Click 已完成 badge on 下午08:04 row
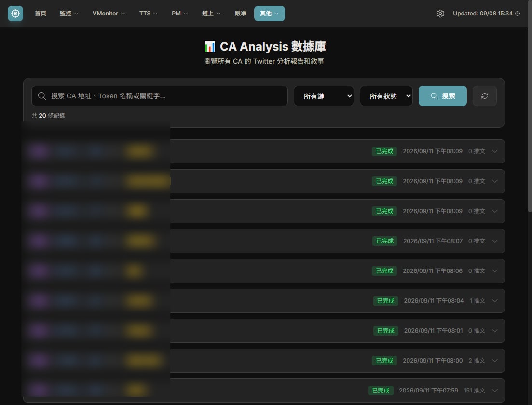Image resolution: width=532 pixels, height=405 pixels. [385, 300]
